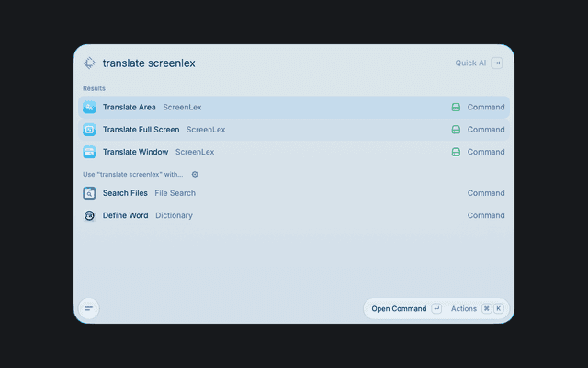Click the "File Search" subtitle text
The width and height of the screenshot is (588, 368).
point(175,193)
